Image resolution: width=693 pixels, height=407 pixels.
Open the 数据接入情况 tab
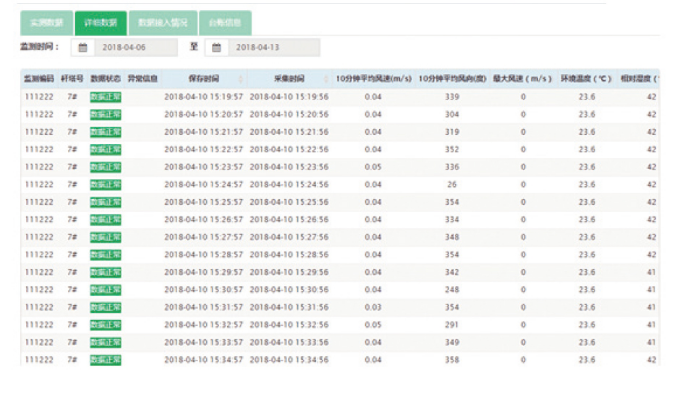(x=161, y=22)
